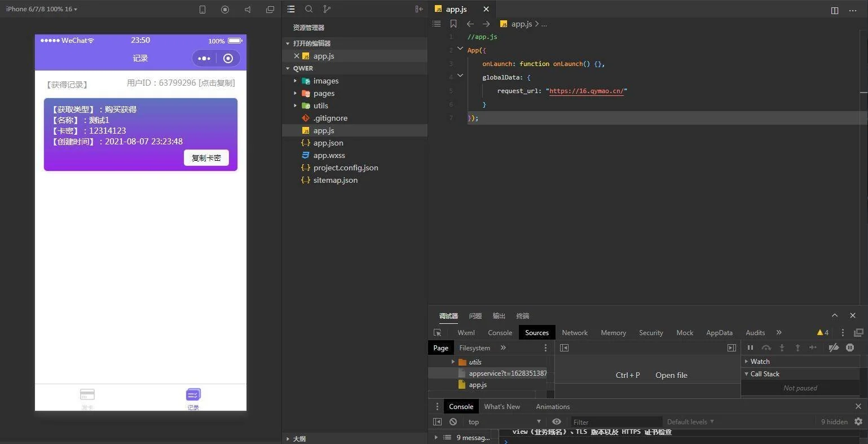868x444 pixels.
Task: Toggle deactivate breakpoints icon
Action: click(834, 348)
